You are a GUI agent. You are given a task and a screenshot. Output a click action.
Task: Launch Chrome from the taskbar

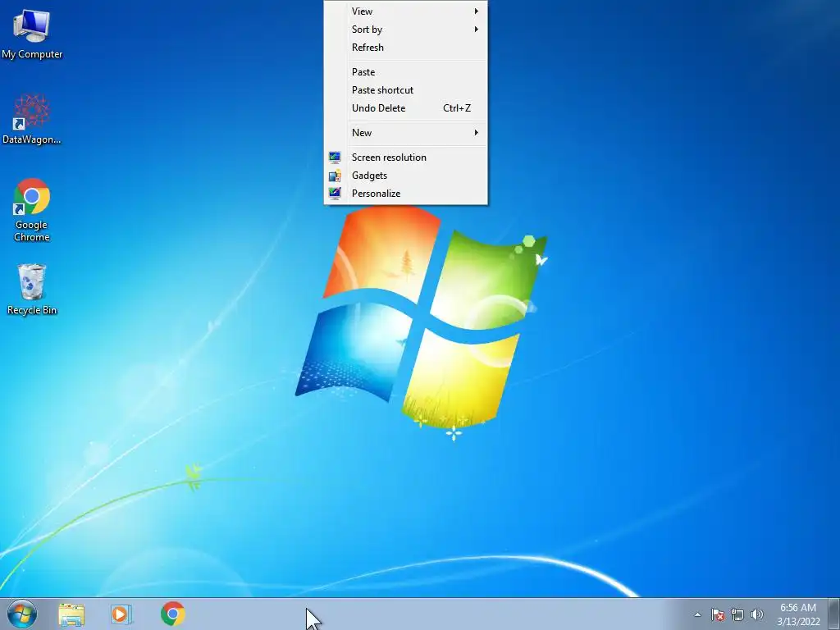[172, 614]
